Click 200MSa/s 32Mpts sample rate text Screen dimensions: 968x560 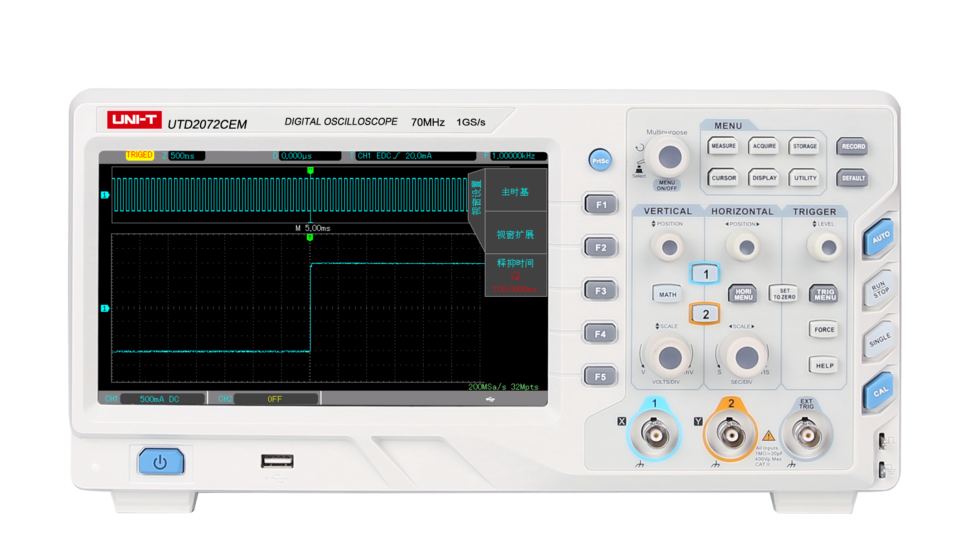click(503, 386)
